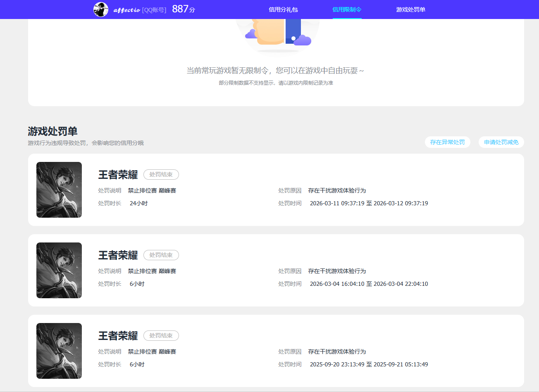Switch to the 游戏处罚单 tab
Viewport: 539px width, 392px height.
click(410, 10)
